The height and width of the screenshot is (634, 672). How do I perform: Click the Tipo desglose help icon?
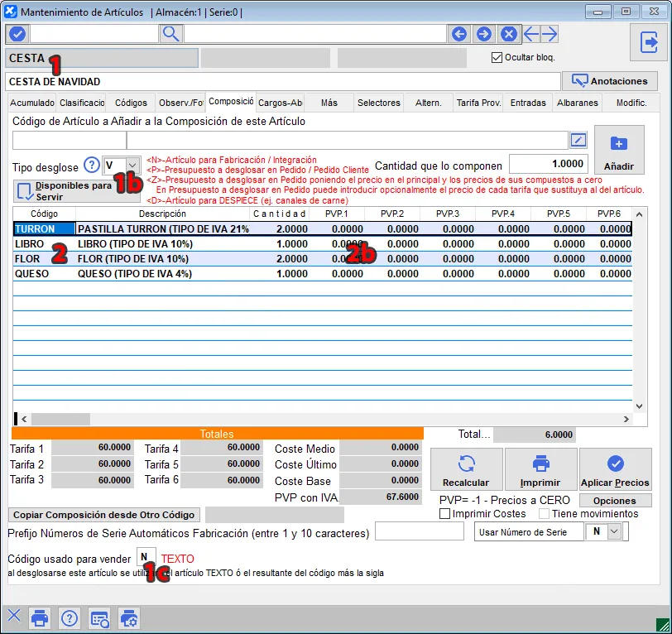tap(92, 166)
